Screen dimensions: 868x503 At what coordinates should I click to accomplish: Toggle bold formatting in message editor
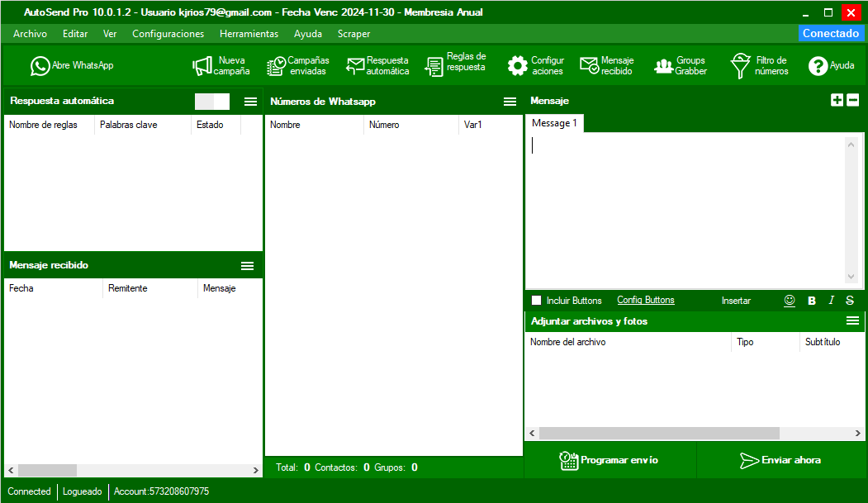point(812,301)
